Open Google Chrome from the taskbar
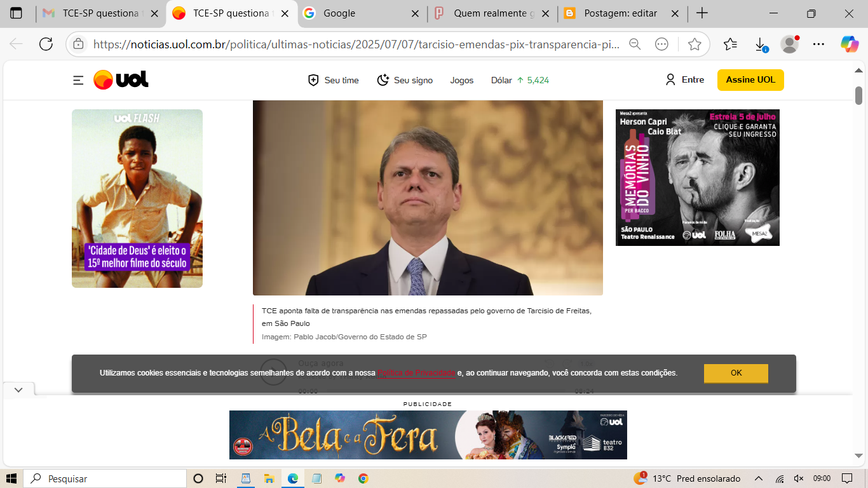868x488 pixels. pos(363,478)
